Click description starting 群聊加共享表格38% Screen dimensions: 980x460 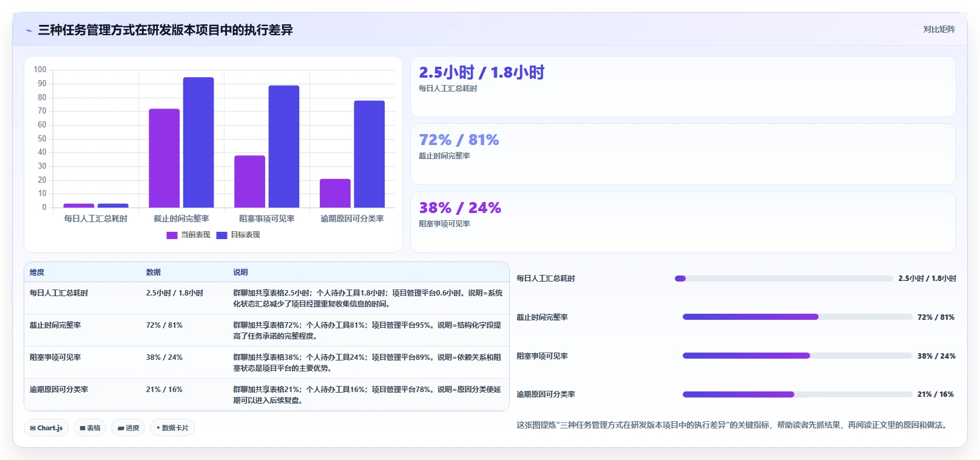pyautogui.click(x=368, y=363)
